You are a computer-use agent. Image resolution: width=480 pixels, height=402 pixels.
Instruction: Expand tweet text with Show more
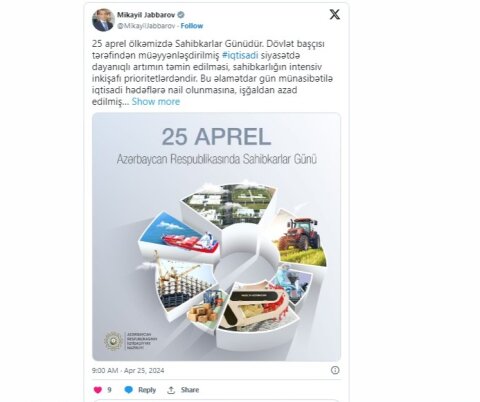point(156,102)
